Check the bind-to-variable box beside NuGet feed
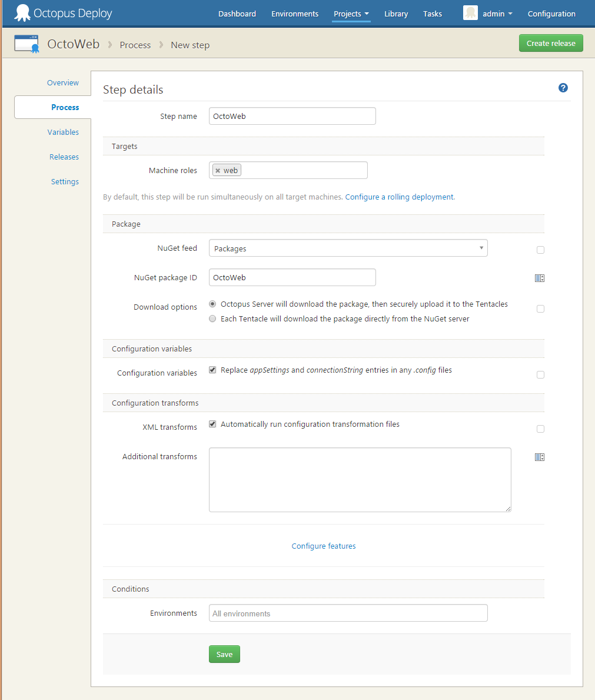This screenshot has width=595, height=700. (540, 250)
